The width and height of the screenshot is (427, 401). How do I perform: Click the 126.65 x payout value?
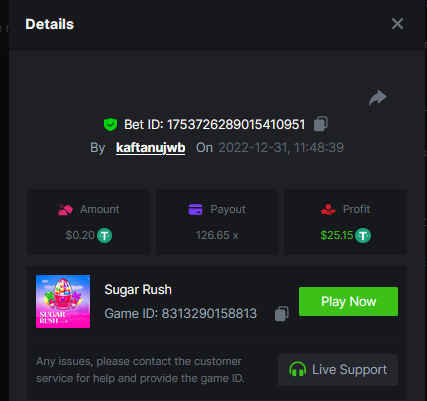click(x=217, y=235)
